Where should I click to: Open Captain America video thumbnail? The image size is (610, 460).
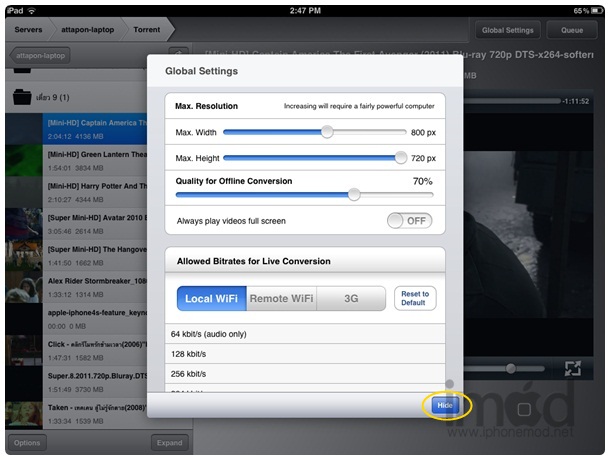(23, 130)
